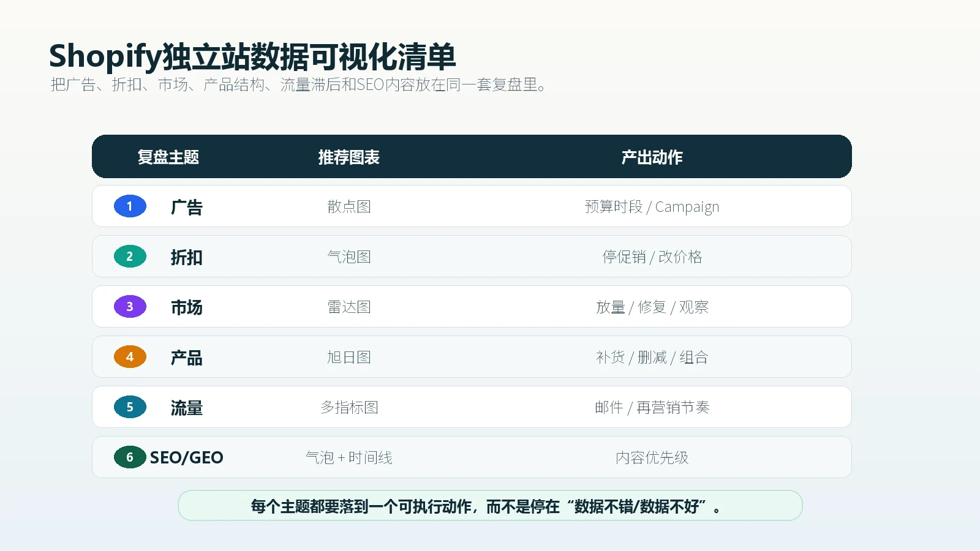The width and height of the screenshot is (980, 551).
Task: Click the purple number 3 badge
Action: [130, 307]
